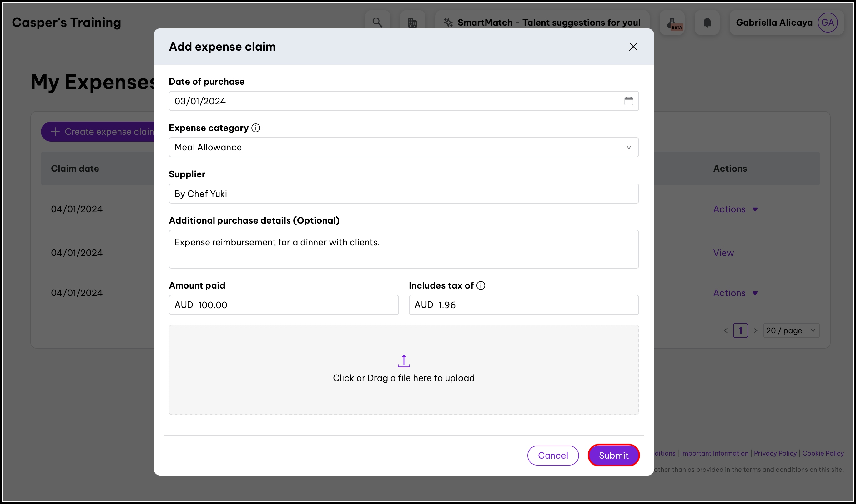This screenshot has width=856, height=504.
Task: Submit the expense claim
Action: click(x=613, y=456)
